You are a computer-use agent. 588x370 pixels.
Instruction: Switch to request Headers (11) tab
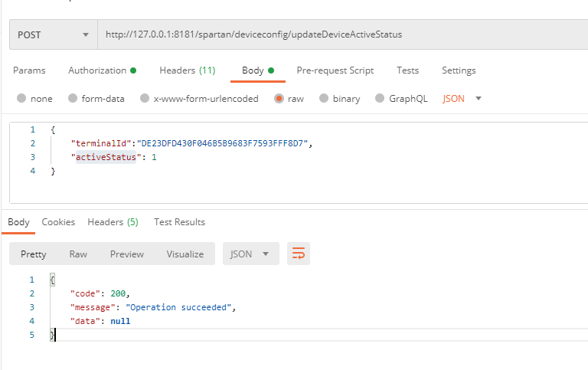pyautogui.click(x=187, y=70)
